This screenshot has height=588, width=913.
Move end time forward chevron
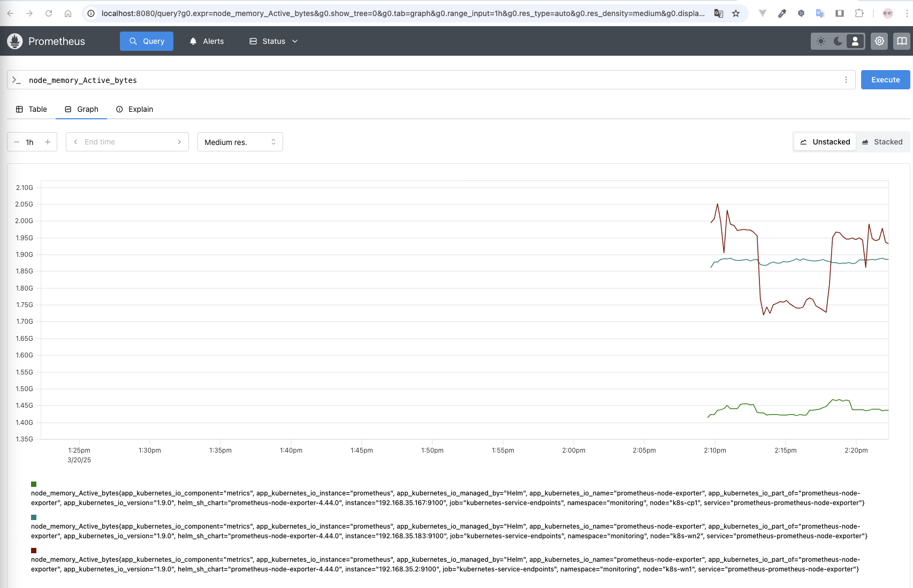click(179, 142)
